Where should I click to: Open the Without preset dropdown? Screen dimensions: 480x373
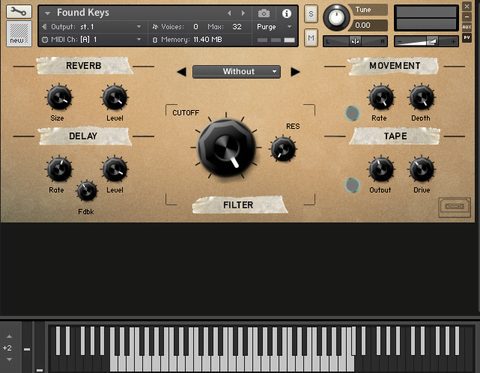(236, 71)
